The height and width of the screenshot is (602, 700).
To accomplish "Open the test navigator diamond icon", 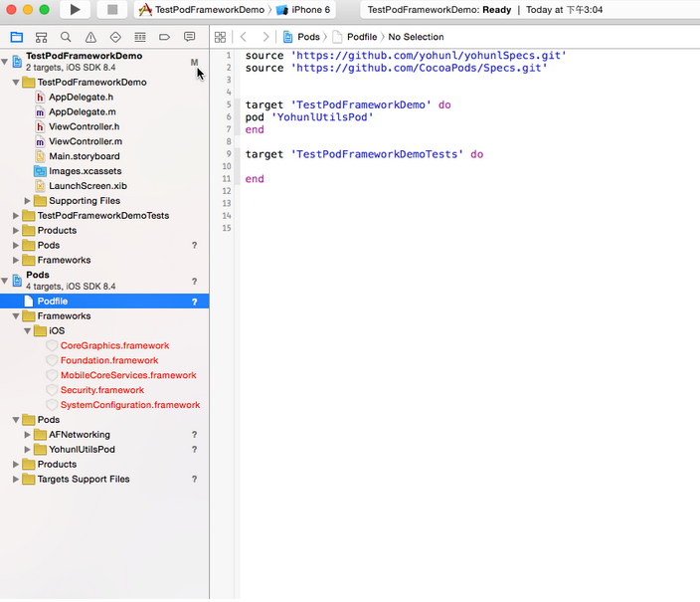I will point(115,37).
